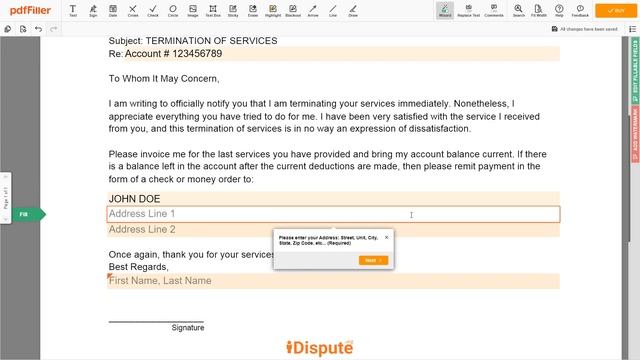
Task: Open the list panel icon at top right
Action: click(632, 29)
